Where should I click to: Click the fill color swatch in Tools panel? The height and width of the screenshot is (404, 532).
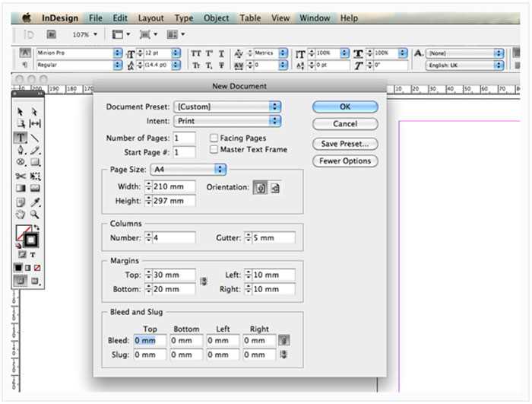point(22,232)
